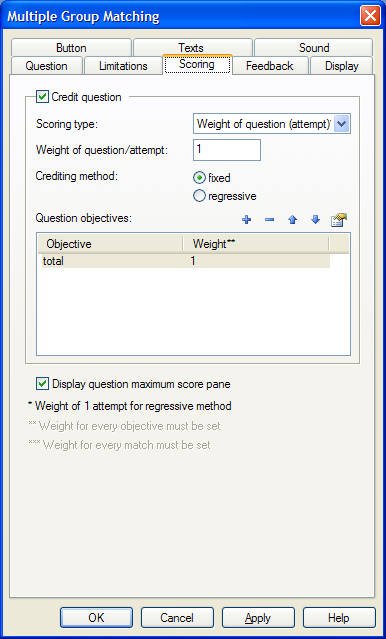
Task: Click the weight value 1 in total row
Action: point(193,261)
